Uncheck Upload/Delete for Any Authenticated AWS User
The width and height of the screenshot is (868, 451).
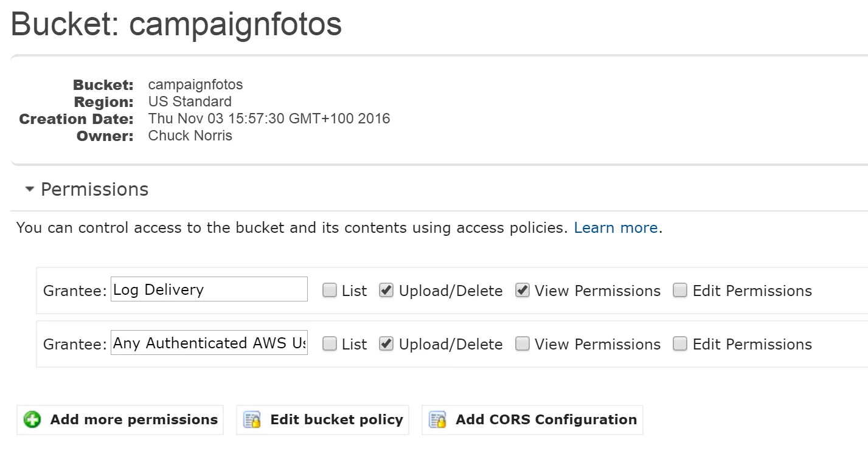386,344
